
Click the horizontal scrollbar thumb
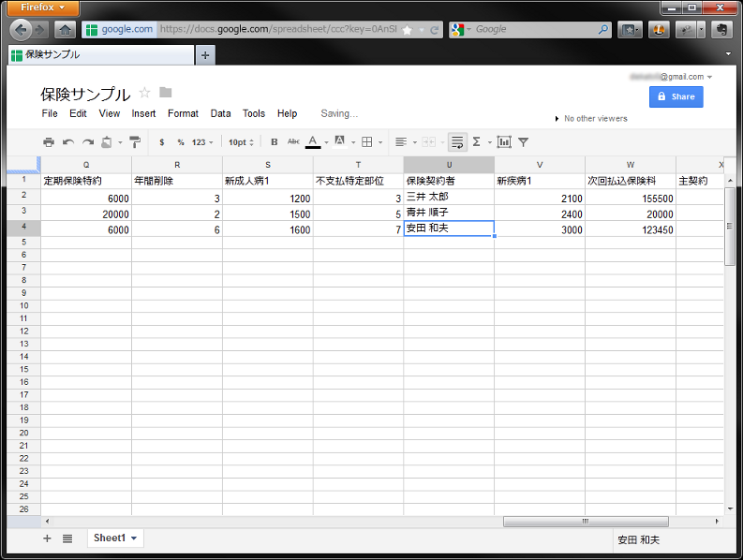click(x=586, y=522)
